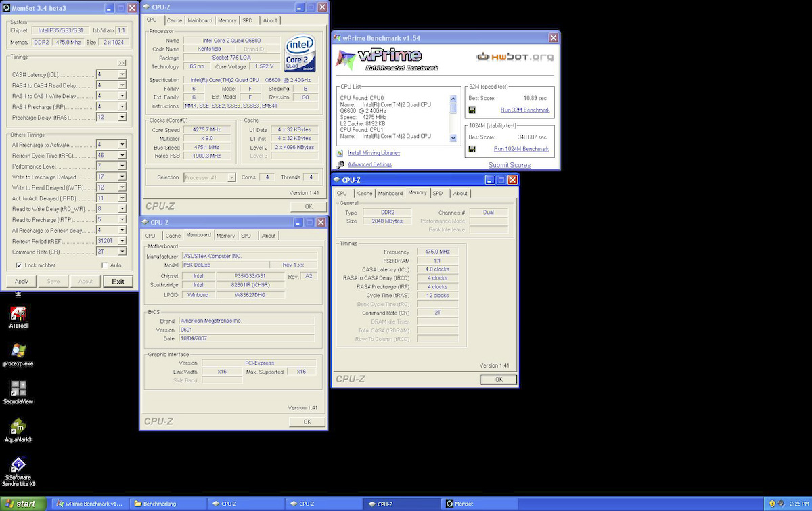The height and width of the screenshot is (511, 812).
Task: Expand timings with the >> button
Action: pyautogui.click(x=122, y=62)
